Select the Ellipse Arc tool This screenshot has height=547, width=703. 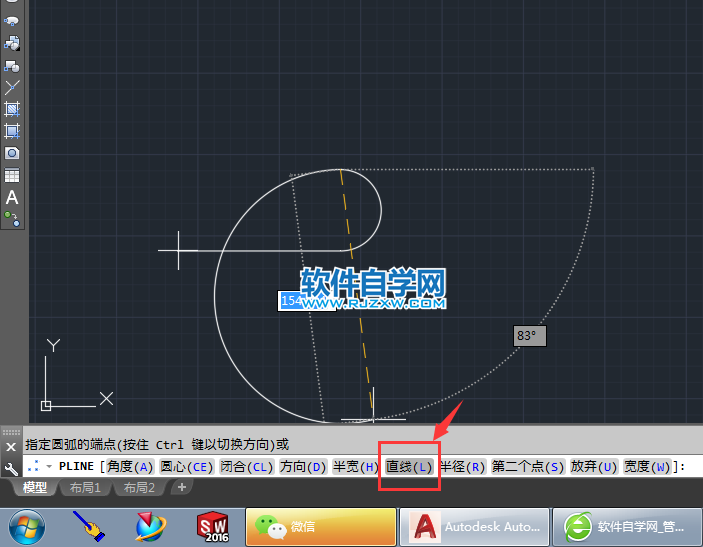tap(12, 21)
